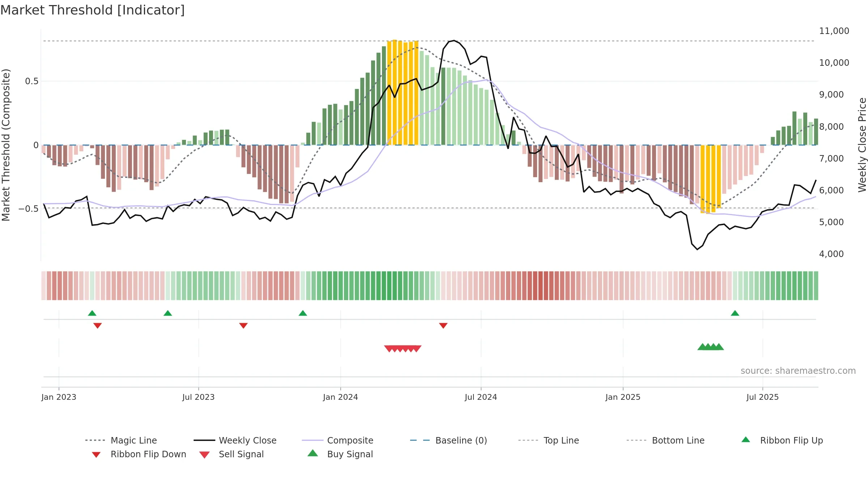Click the 5,000 price axis label
Screen dimensions: 868x488
(x=831, y=222)
